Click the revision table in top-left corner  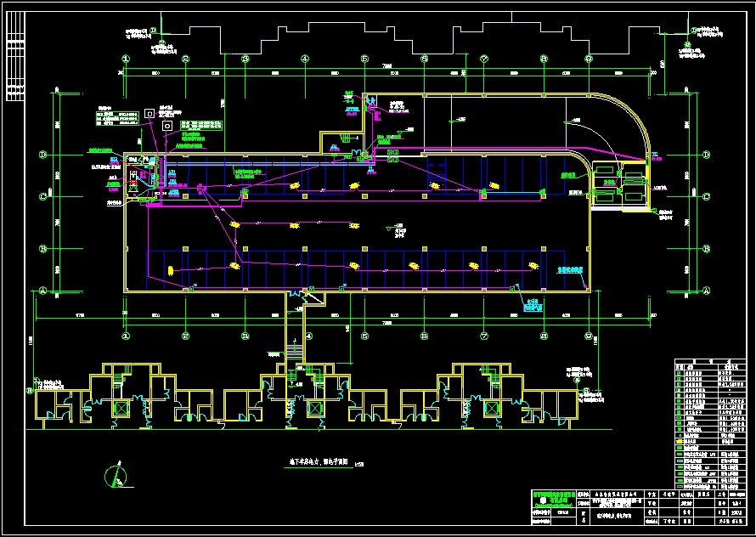(14, 66)
